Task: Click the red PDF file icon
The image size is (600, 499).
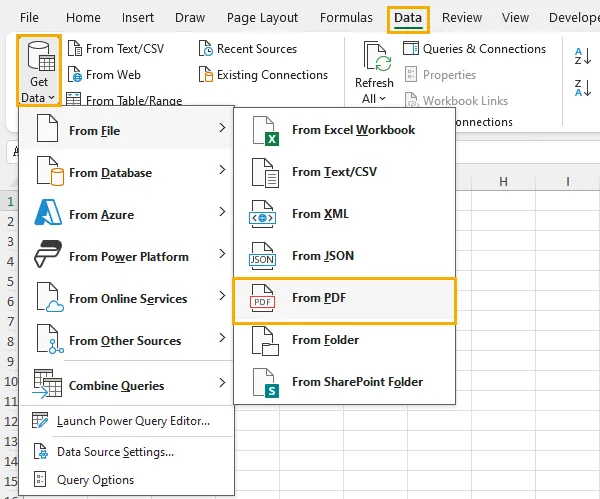Action: coord(262,298)
